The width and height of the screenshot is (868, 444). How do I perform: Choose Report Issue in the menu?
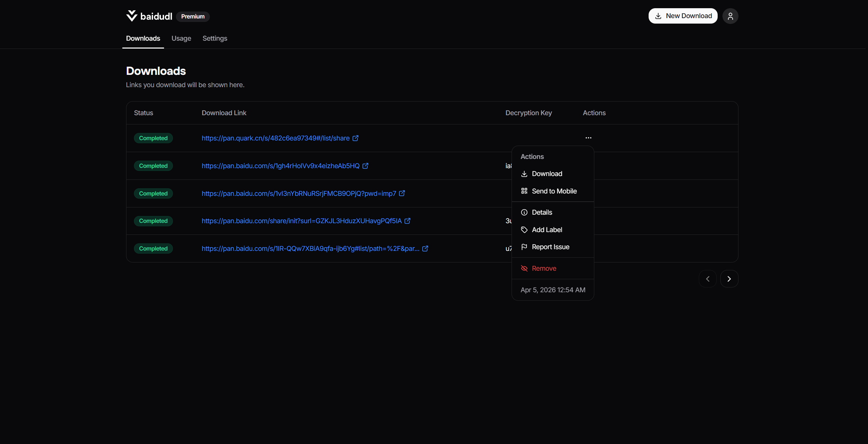550,247
